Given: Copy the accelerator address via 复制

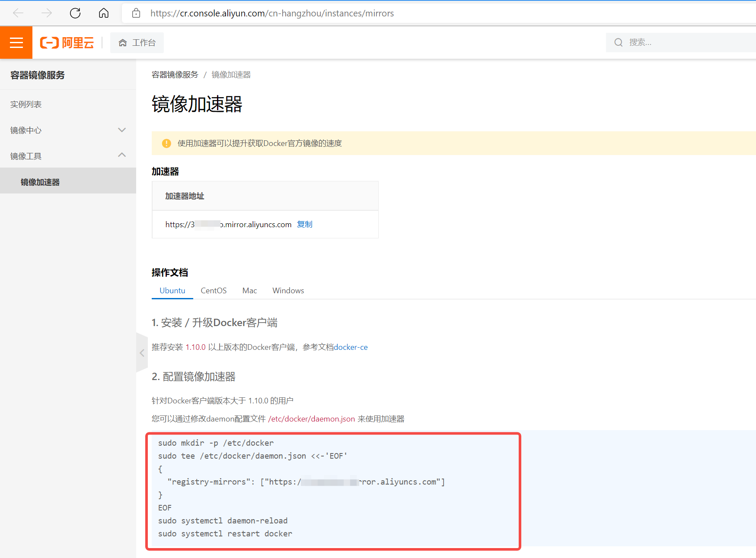Looking at the screenshot, I should tap(305, 224).
